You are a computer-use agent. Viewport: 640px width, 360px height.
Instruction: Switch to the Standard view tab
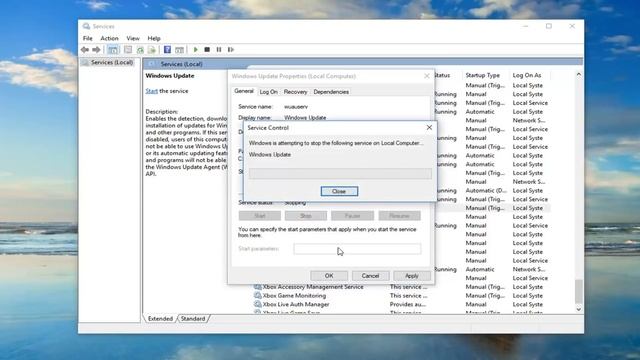point(193,318)
